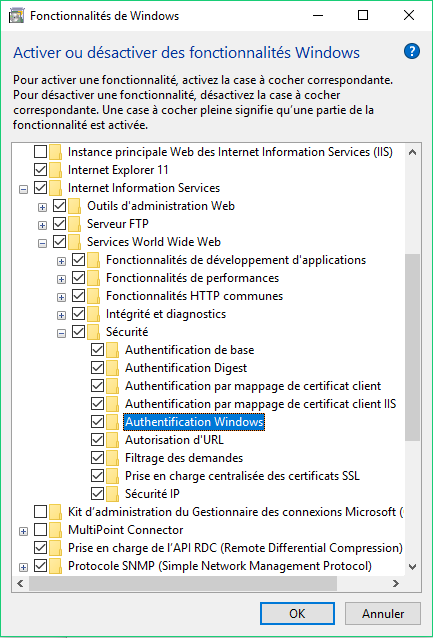
Task: Expand Outils d'administration Web node
Action: 42,208
